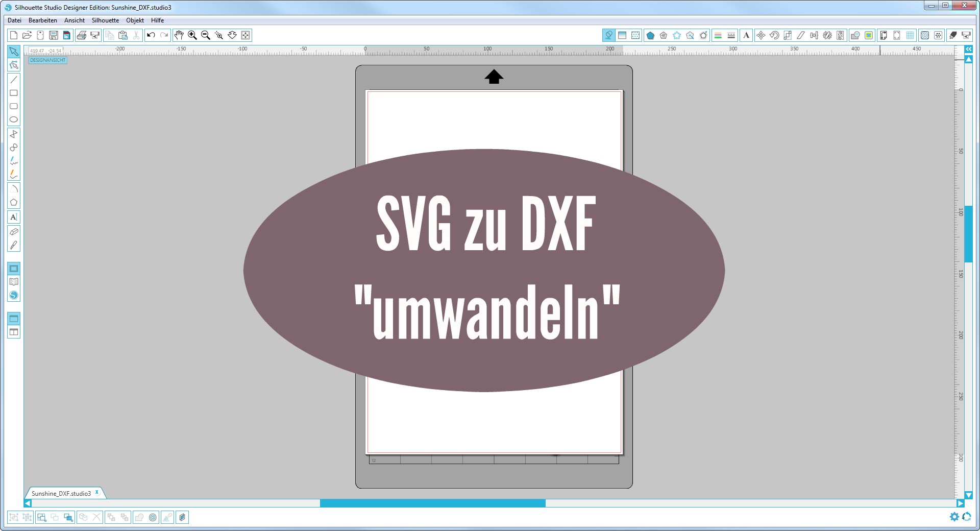Choose the Eraser tool
Screen dimensions: 980x531
point(14,232)
